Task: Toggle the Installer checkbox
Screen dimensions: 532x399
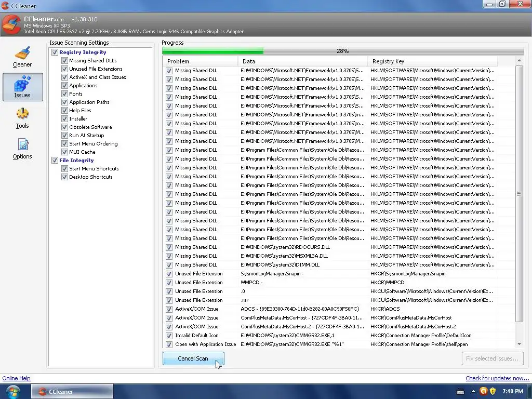Action: (x=64, y=119)
